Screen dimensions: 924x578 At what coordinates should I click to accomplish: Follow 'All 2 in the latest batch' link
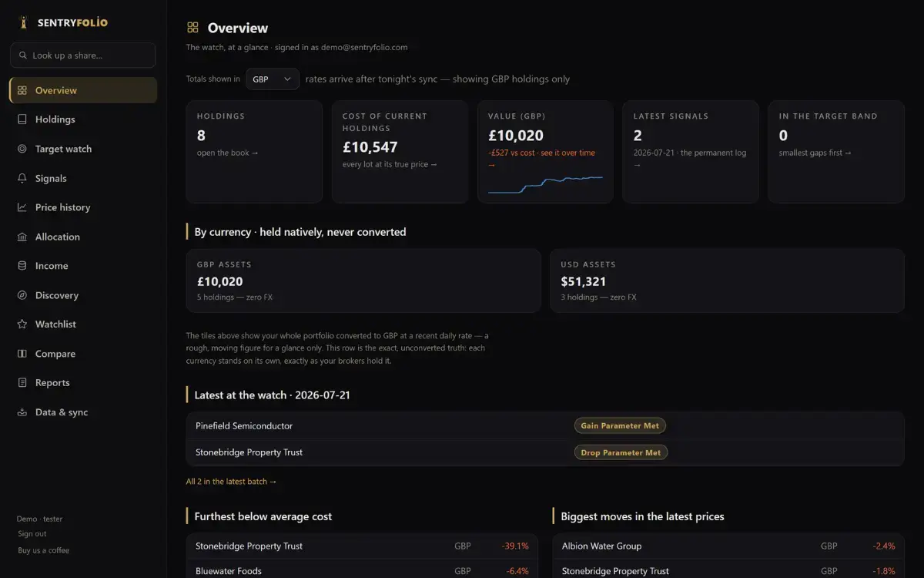(x=231, y=482)
